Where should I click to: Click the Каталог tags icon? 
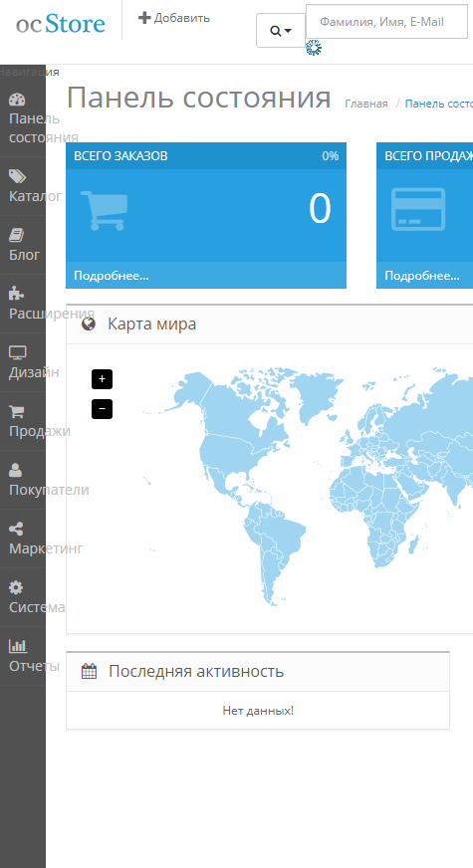point(17,176)
